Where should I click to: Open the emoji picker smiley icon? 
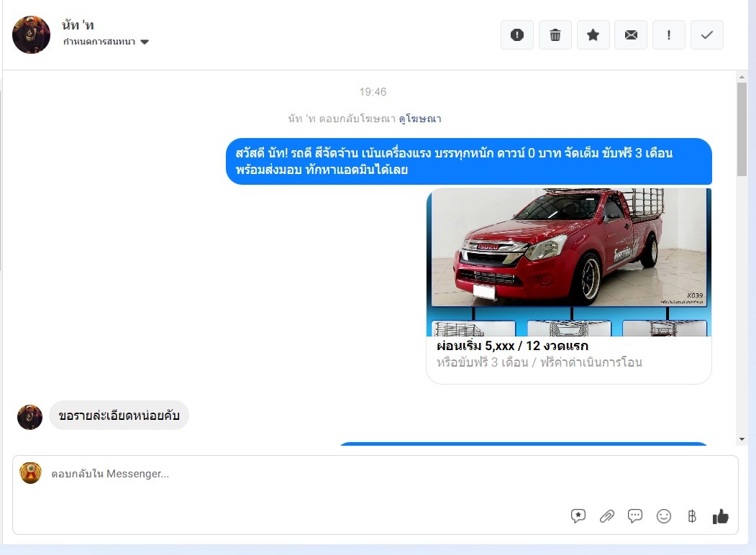point(664,516)
